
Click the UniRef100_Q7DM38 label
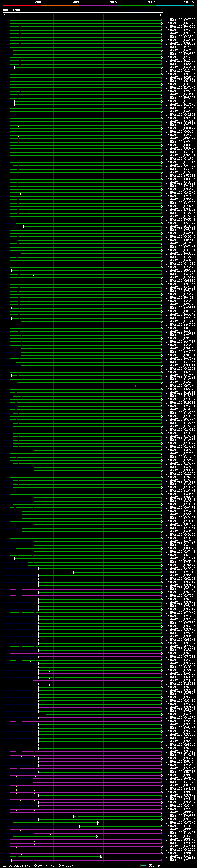[x=180, y=826]
